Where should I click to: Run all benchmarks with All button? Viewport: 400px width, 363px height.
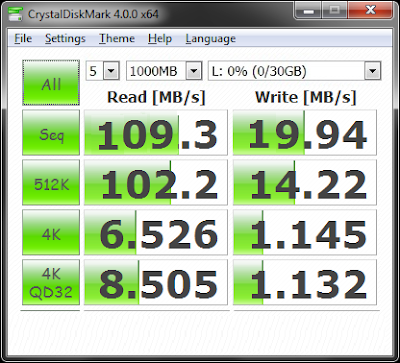pyautogui.click(x=51, y=82)
